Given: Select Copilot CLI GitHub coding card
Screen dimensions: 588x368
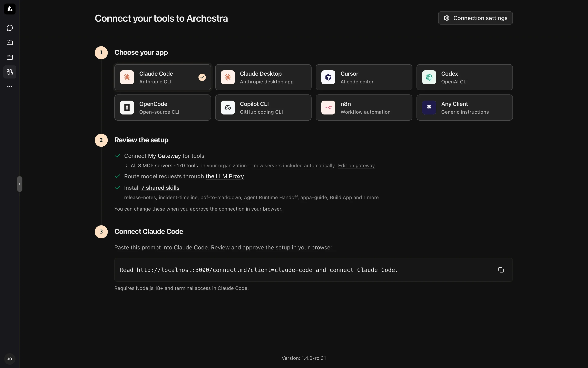Looking at the screenshot, I should [263, 107].
